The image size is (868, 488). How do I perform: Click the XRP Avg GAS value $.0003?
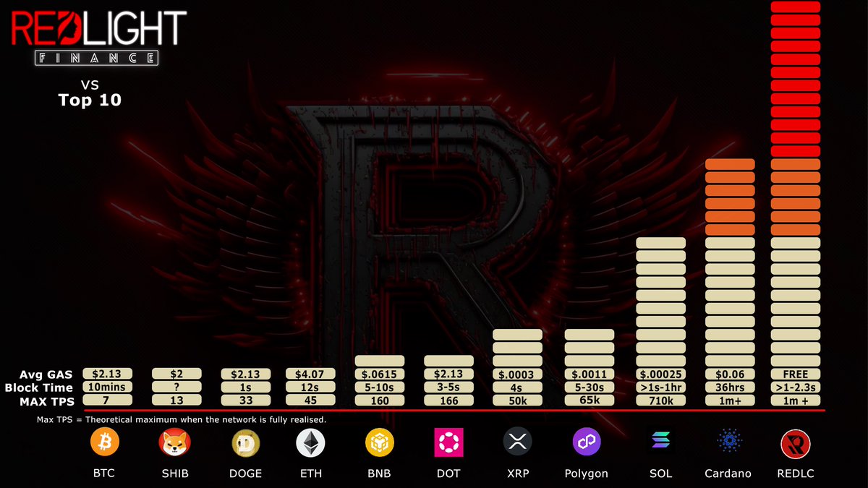click(518, 374)
